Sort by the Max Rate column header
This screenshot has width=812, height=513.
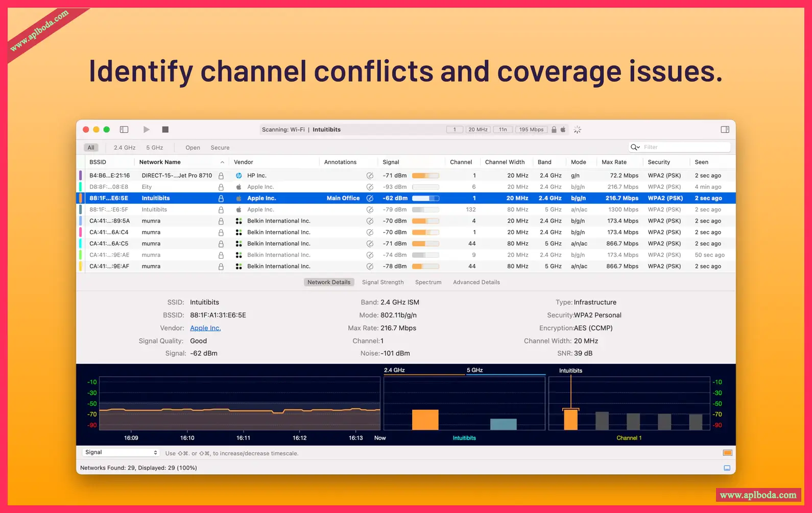614,162
